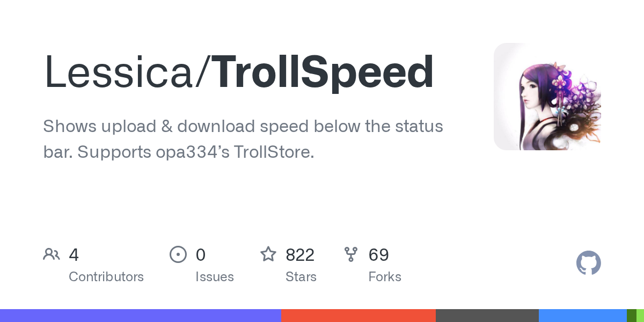Click the Lessica avatar image
This screenshot has height=322, width=644.
coord(547,97)
